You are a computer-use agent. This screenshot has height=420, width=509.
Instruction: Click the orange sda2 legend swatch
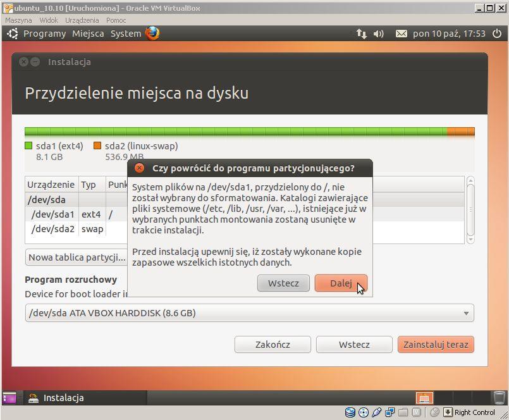(x=97, y=145)
